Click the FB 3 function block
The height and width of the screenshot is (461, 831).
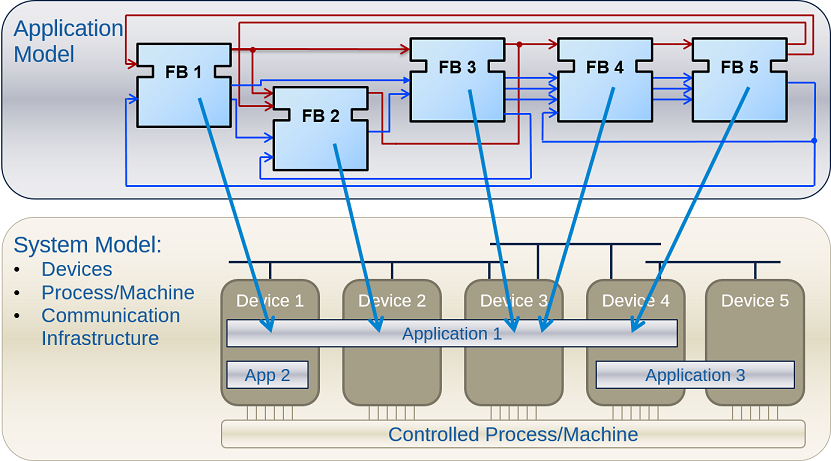(456, 80)
